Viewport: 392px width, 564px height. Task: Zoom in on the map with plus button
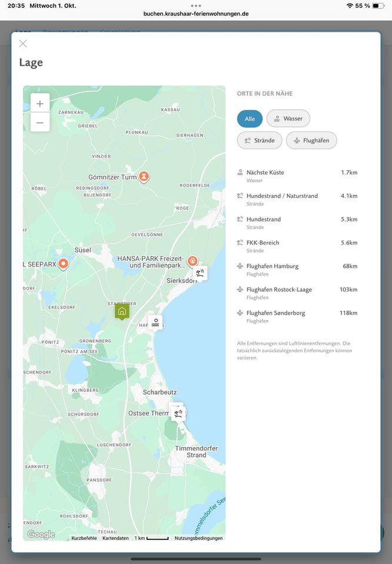point(40,103)
